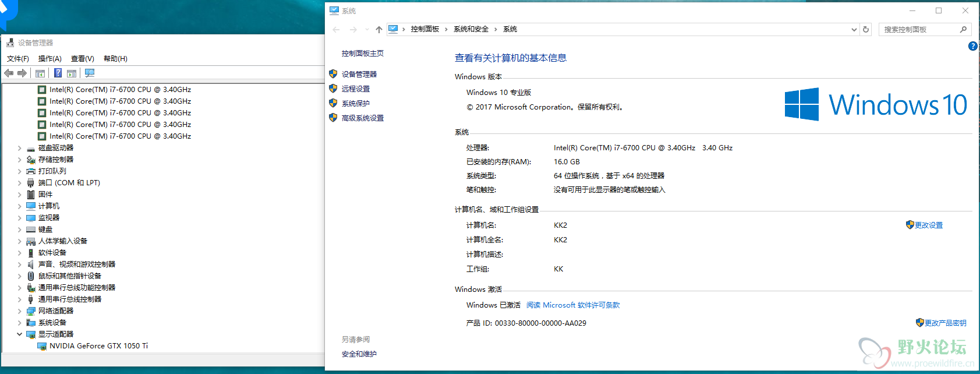Click the NVIDIA GeForce GTX 1050 Ti icon

point(42,346)
